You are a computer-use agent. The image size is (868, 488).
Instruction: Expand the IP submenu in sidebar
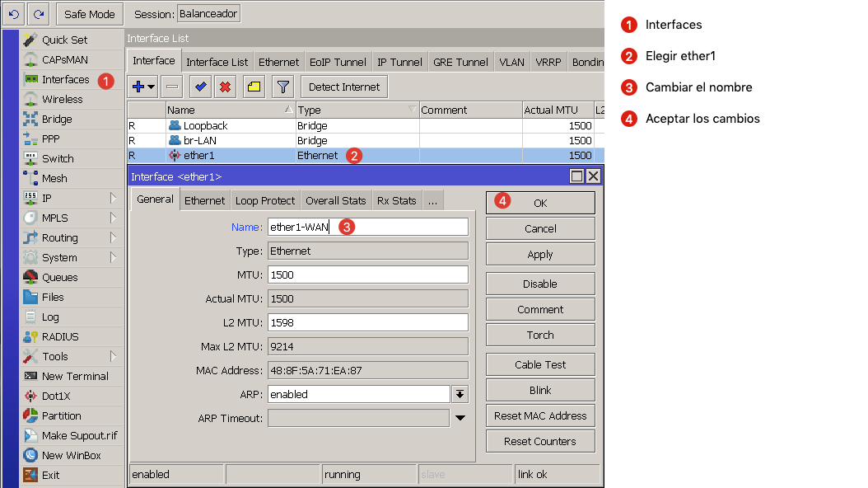pos(113,198)
